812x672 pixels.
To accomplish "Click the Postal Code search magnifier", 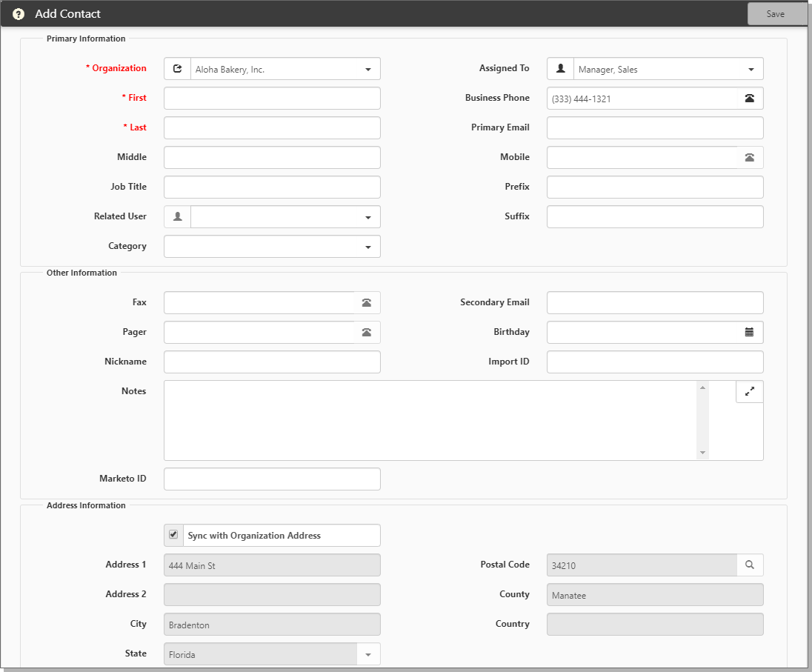I will click(749, 565).
